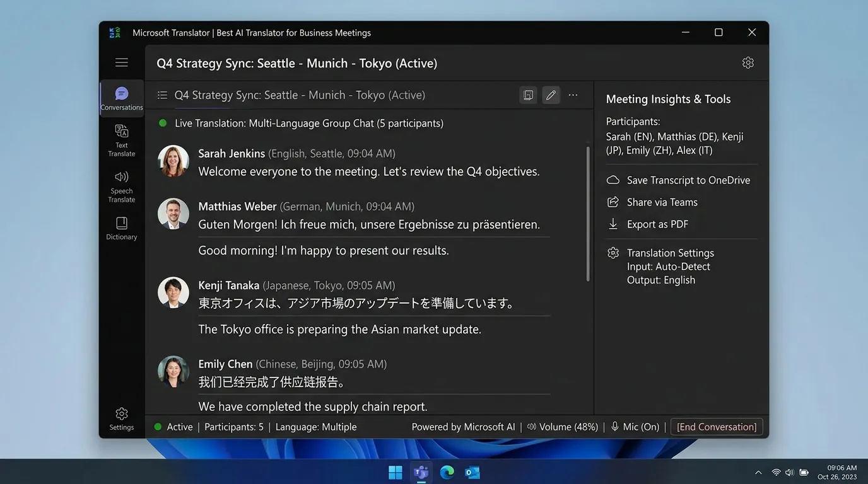868x484 pixels.
Task: Click the Translation Settings gear icon
Action: click(613, 253)
